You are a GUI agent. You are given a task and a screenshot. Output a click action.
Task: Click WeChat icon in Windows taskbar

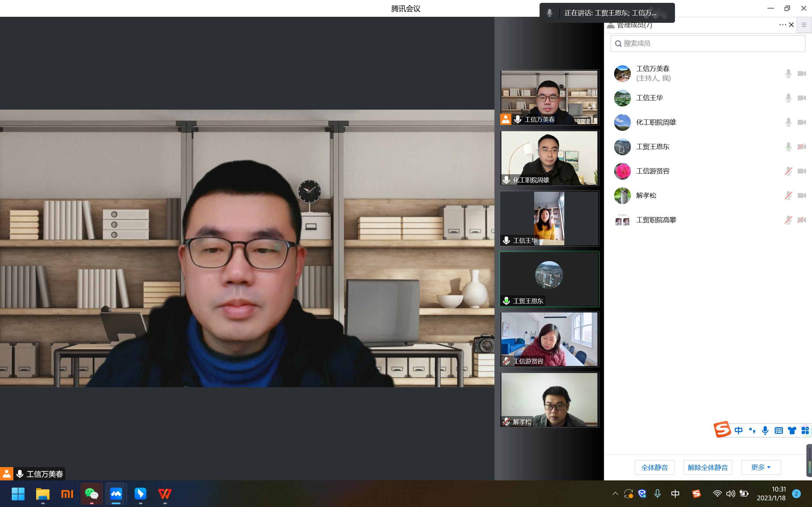pos(91,494)
